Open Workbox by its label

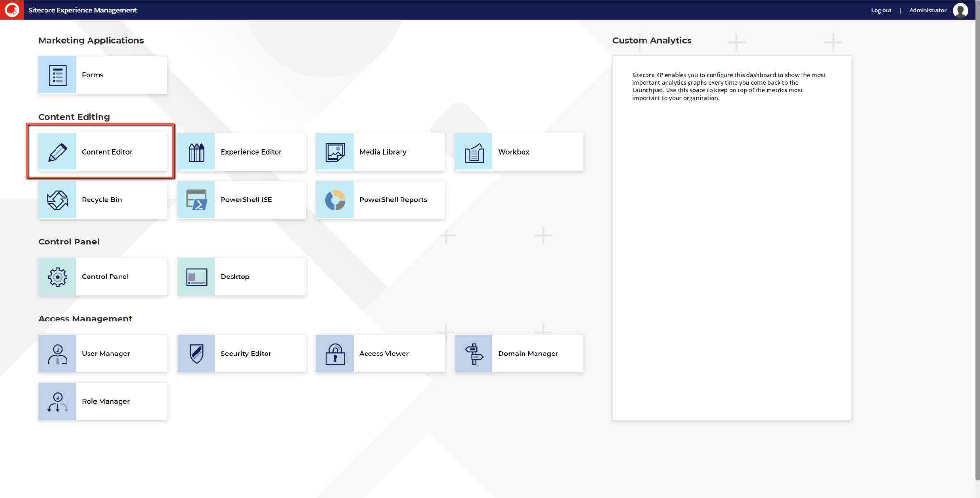[x=513, y=152]
